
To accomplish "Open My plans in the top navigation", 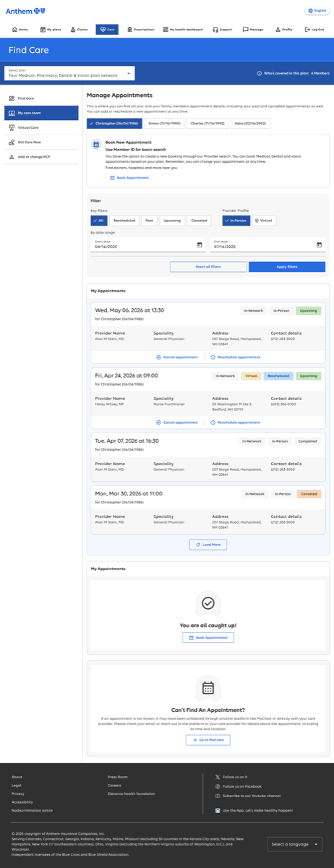I will [51, 30].
